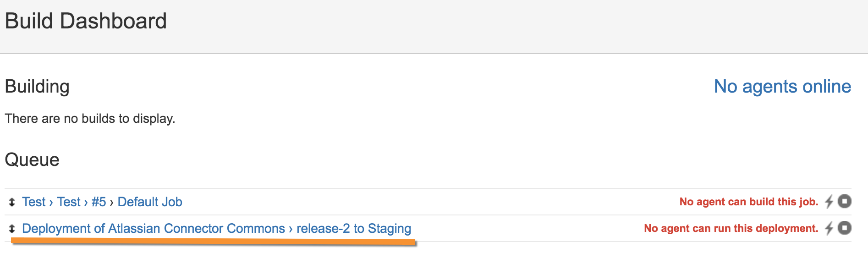The height and width of the screenshot is (253, 868).
Task: Open the first Test project link
Action: coord(34,202)
